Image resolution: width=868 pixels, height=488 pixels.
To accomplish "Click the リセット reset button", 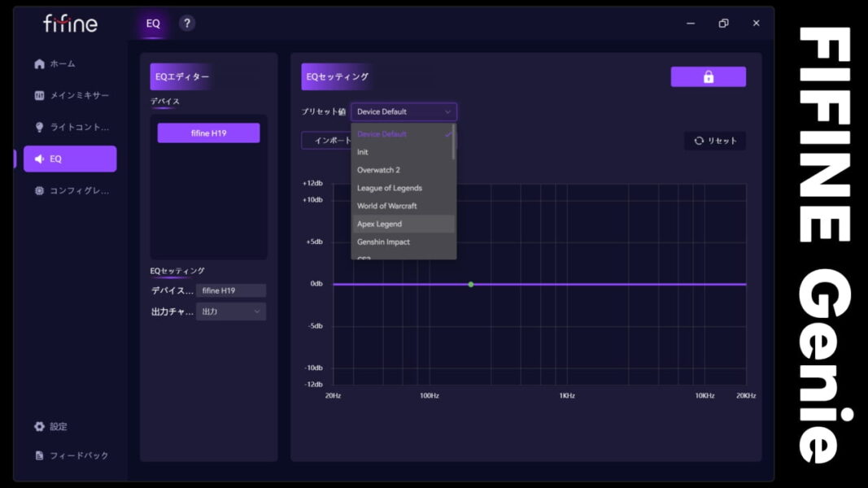I will pos(715,141).
